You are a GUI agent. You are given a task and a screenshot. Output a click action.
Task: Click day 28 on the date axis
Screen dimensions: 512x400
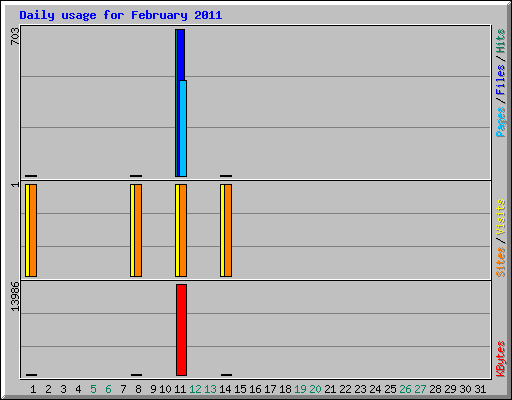click(435, 389)
